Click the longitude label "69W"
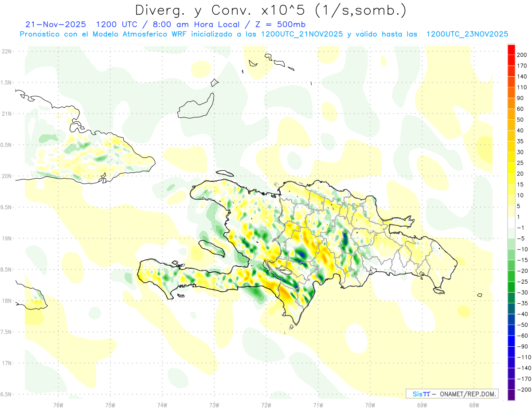The image size is (532, 411). [x=422, y=405]
